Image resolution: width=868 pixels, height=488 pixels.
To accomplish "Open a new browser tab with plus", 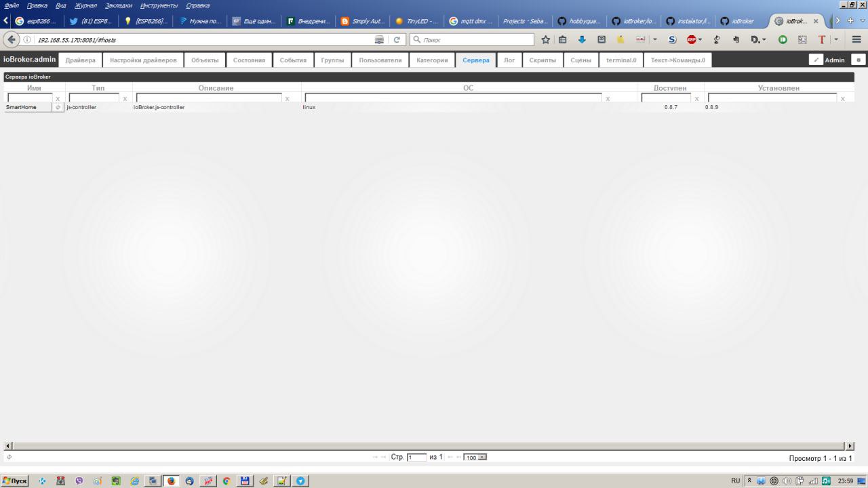I will (850, 21).
